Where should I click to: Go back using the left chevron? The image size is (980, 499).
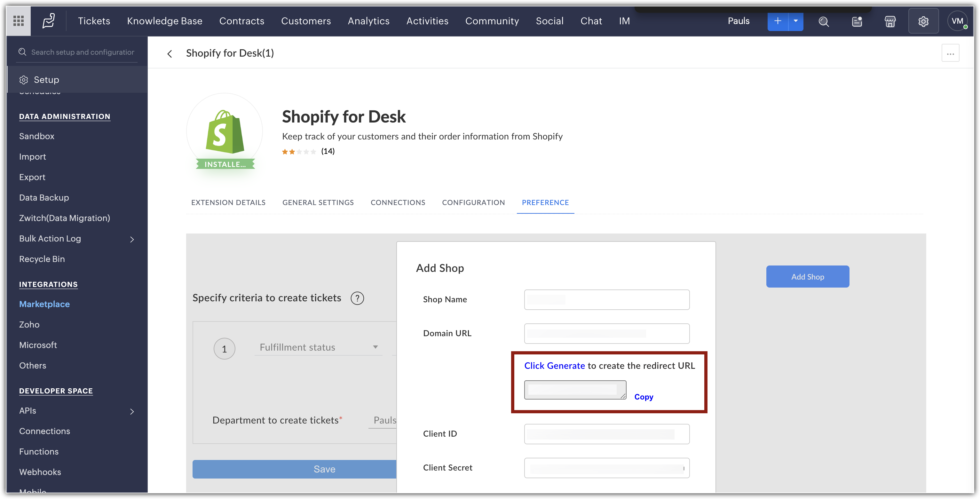tap(170, 54)
